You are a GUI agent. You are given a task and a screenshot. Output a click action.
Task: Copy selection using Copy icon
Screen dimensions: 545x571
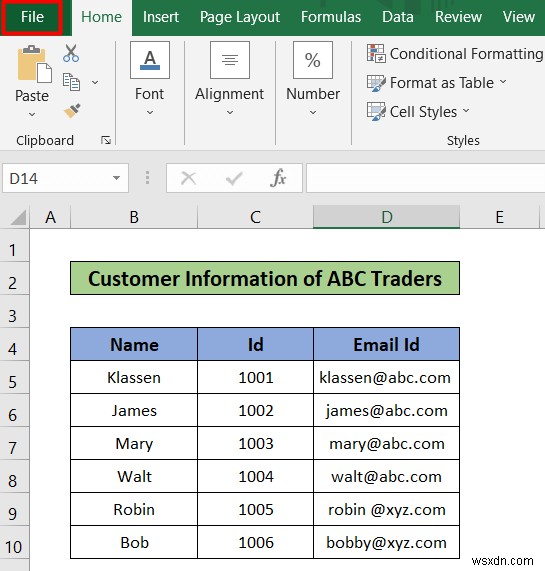point(71,82)
